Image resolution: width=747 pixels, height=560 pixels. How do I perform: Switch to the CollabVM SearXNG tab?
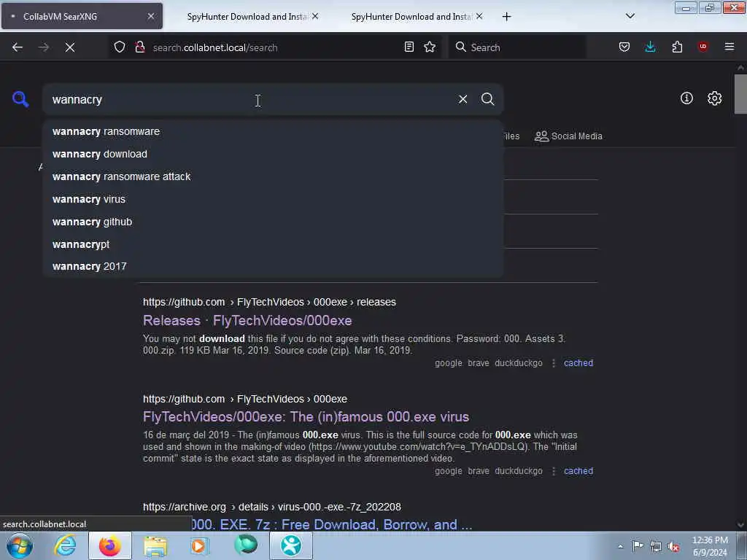click(x=82, y=16)
